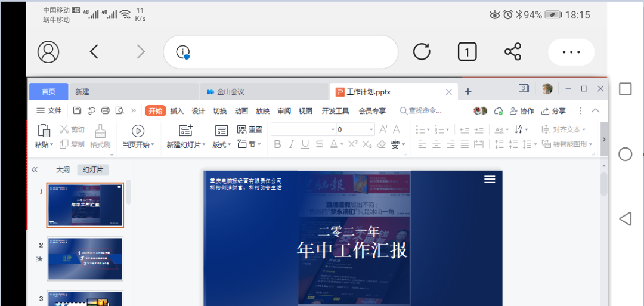Select slide 2 thumbnail

[x=85, y=259]
